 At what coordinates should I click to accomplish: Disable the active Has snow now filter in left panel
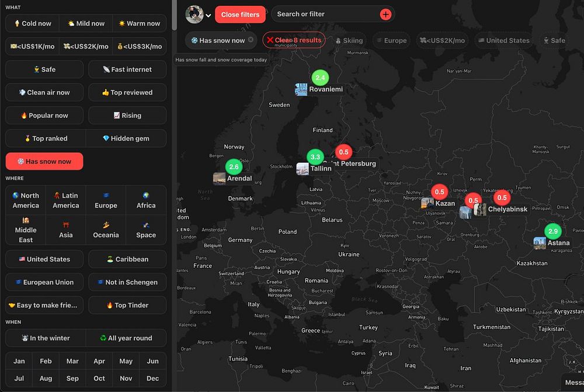44,162
